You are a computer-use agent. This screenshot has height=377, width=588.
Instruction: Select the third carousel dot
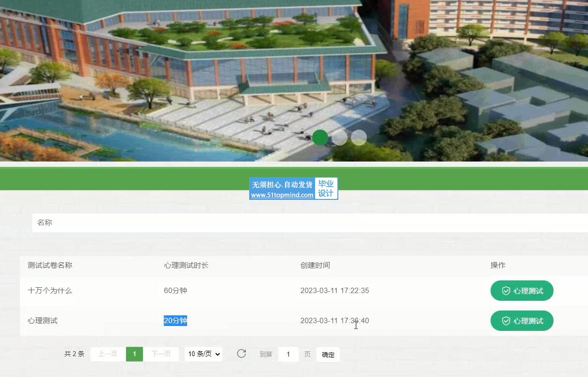[359, 137]
